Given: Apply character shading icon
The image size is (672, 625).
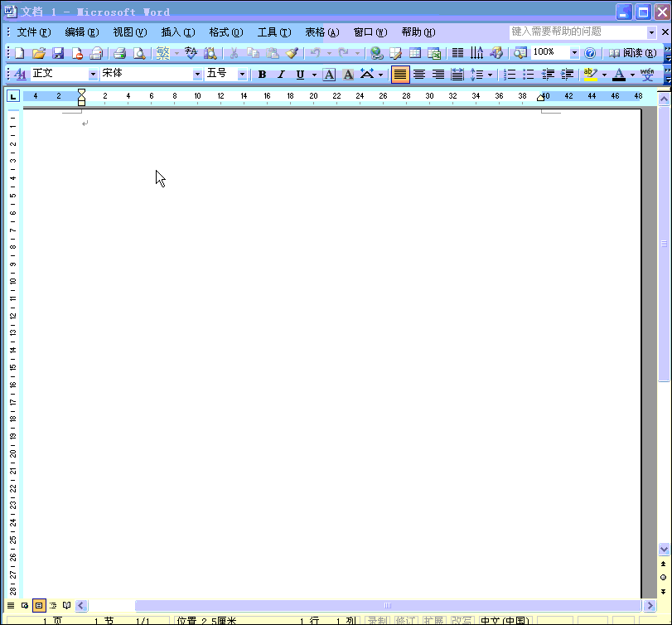Looking at the screenshot, I should [x=348, y=75].
